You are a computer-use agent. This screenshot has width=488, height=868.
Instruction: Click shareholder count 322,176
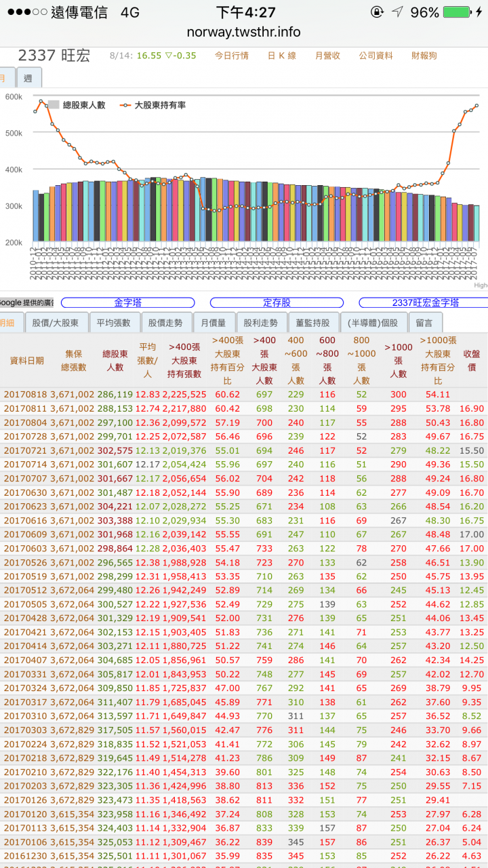(115, 772)
